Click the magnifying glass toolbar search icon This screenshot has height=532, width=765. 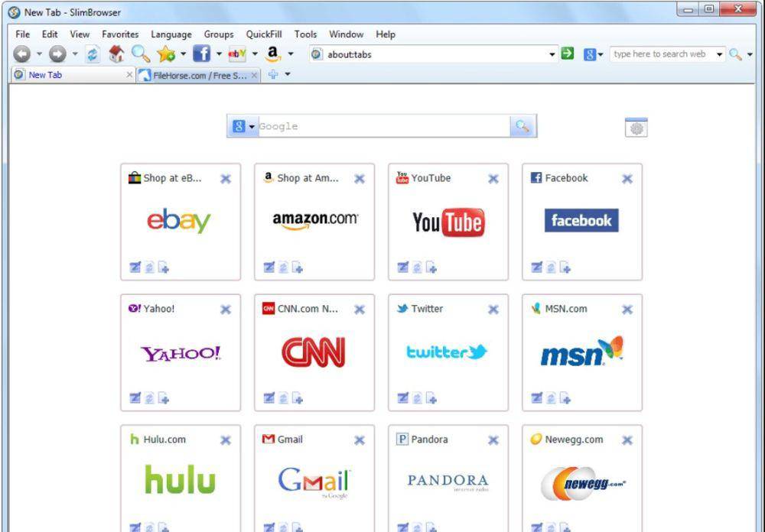[x=141, y=54]
